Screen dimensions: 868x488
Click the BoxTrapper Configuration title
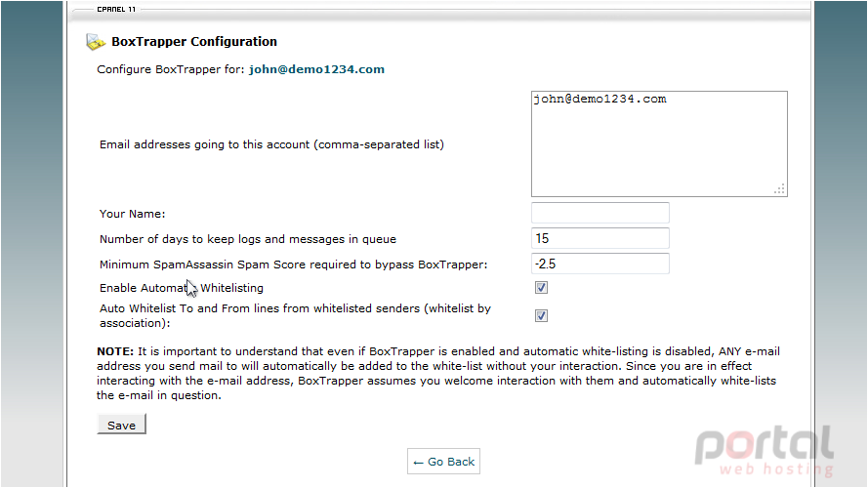pyautogui.click(x=194, y=42)
